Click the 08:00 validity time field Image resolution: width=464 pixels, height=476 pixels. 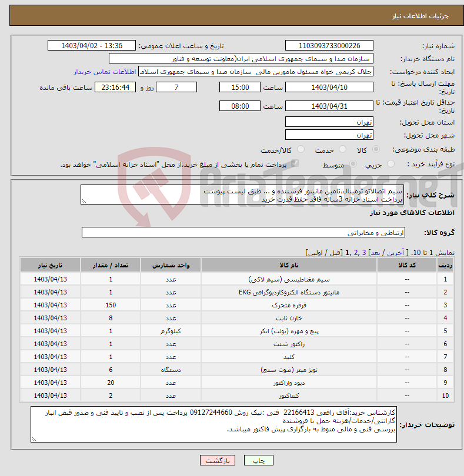coord(240,106)
